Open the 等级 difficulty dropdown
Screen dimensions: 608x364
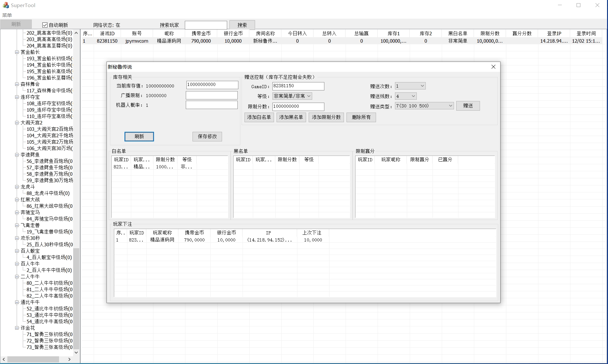(x=292, y=96)
